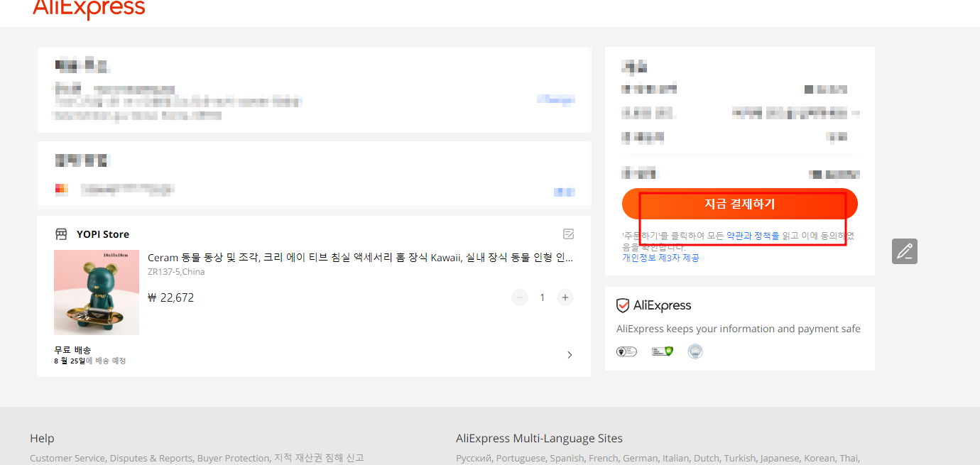This screenshot has width=980, height=465.
Task: Switch to the Italian language site
Action: click(677, 459)
